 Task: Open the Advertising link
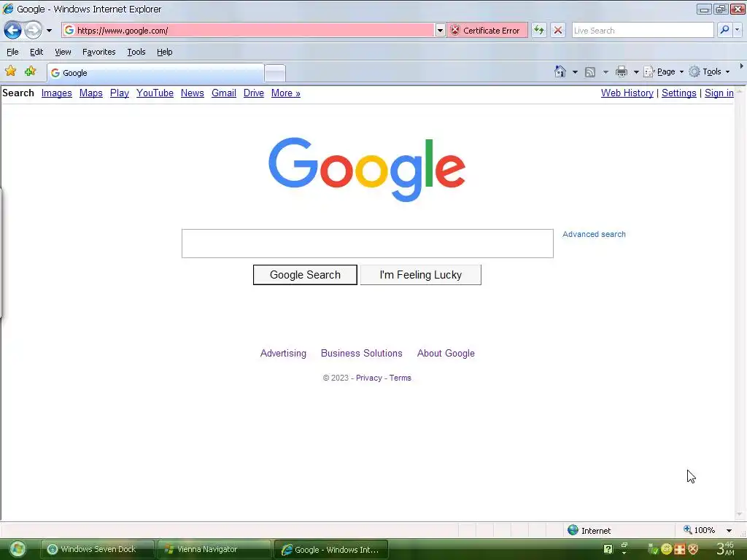(283, 354)
